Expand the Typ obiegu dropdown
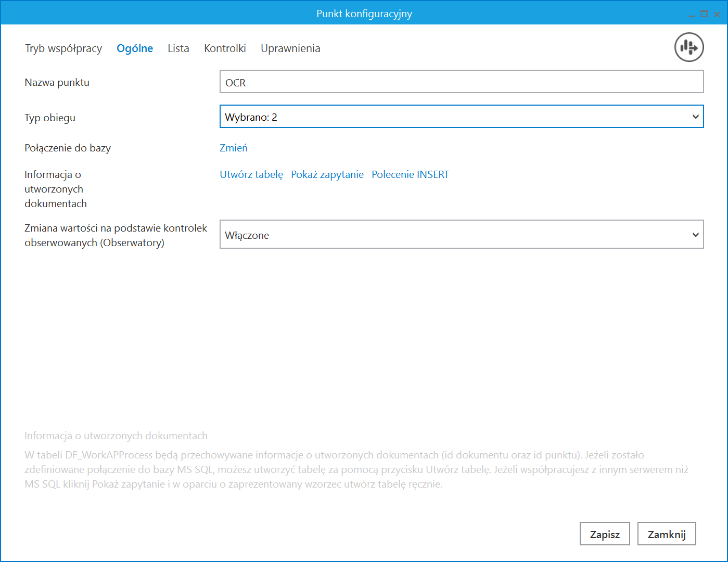 [461, 117]
